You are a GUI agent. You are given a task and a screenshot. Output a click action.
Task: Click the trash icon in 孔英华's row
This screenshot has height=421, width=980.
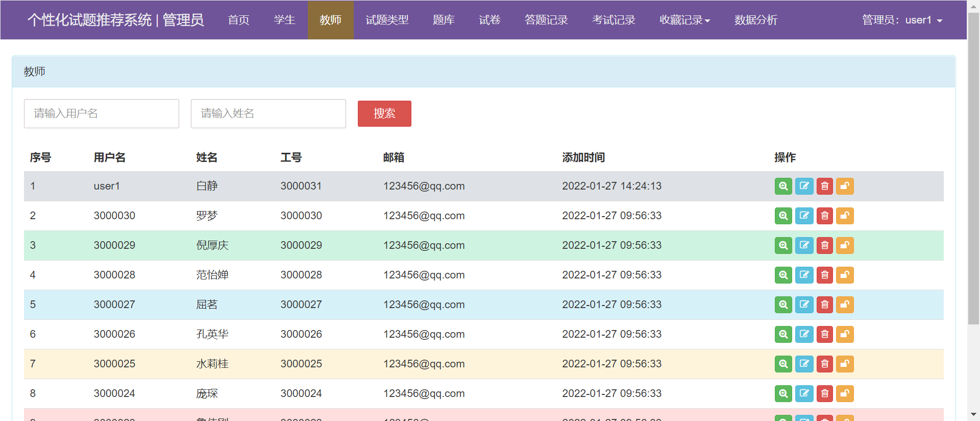(824, 334)
